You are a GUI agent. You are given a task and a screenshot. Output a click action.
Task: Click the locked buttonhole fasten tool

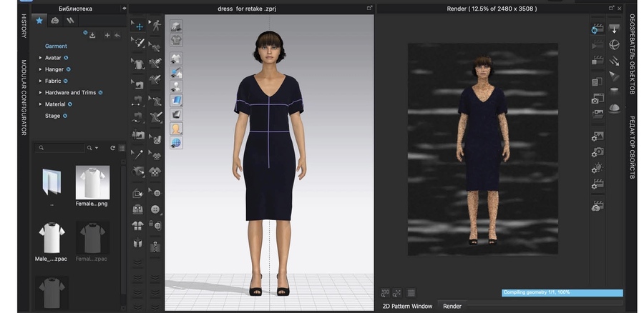(155, 225)
